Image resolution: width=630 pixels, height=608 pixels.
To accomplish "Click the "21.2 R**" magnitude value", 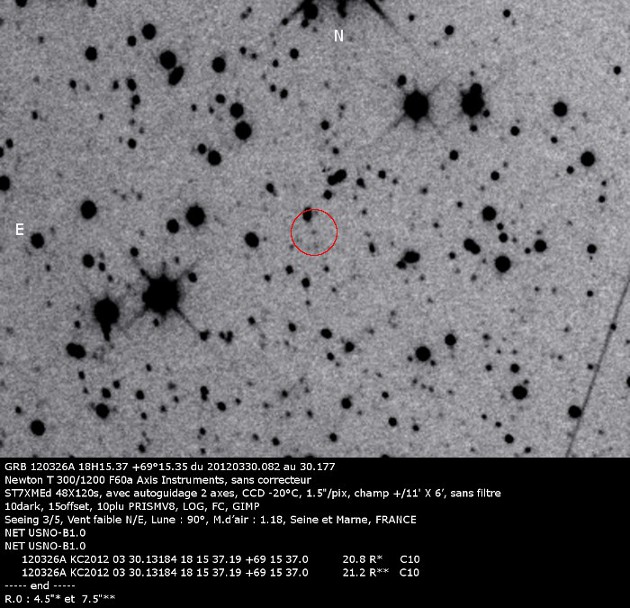I will point(366,572).
